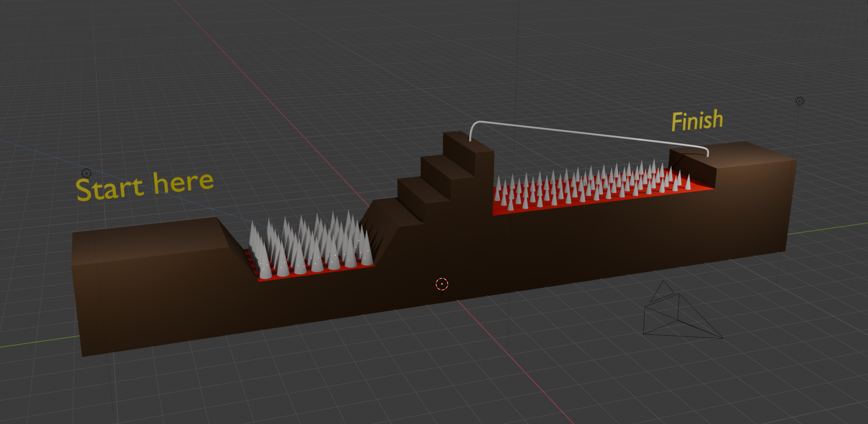The height and width of the screenshot is (424, 868).
Task: Select the small spikes in right field
Action: point(591,183)
